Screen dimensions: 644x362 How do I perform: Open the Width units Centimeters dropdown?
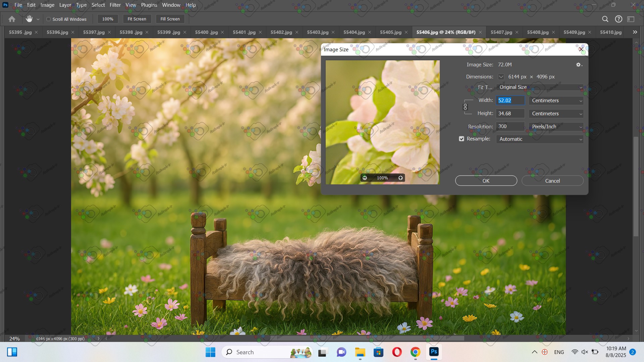click(556, 101)
